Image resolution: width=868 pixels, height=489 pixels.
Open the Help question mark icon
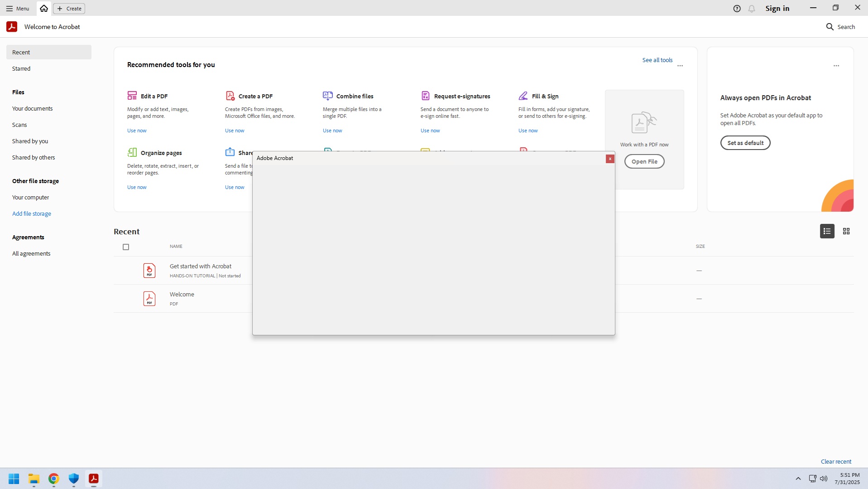737,8
